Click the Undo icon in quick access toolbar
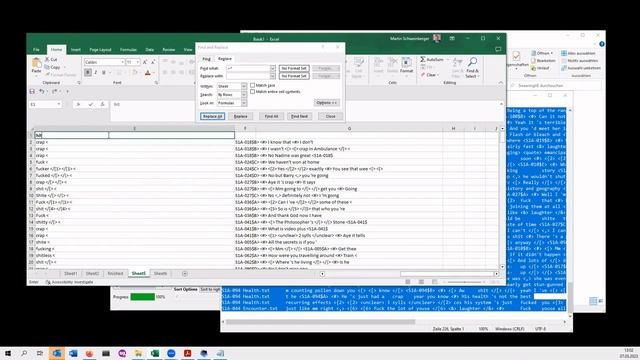 tap(41, 91)
